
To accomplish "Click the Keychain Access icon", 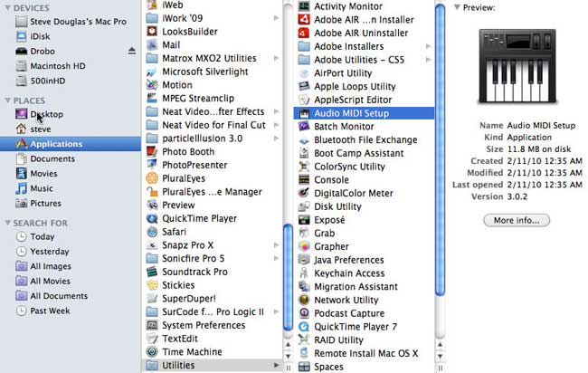I will point(304,273).
